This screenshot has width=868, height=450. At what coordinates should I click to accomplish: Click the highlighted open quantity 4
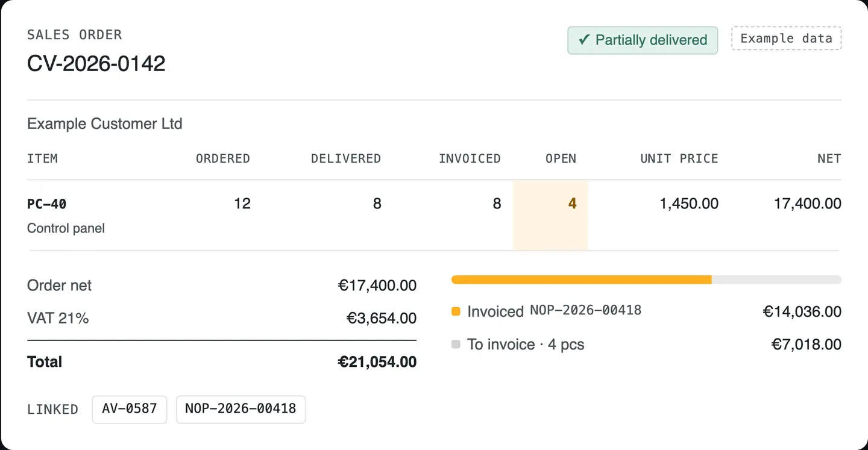[572, 204]
